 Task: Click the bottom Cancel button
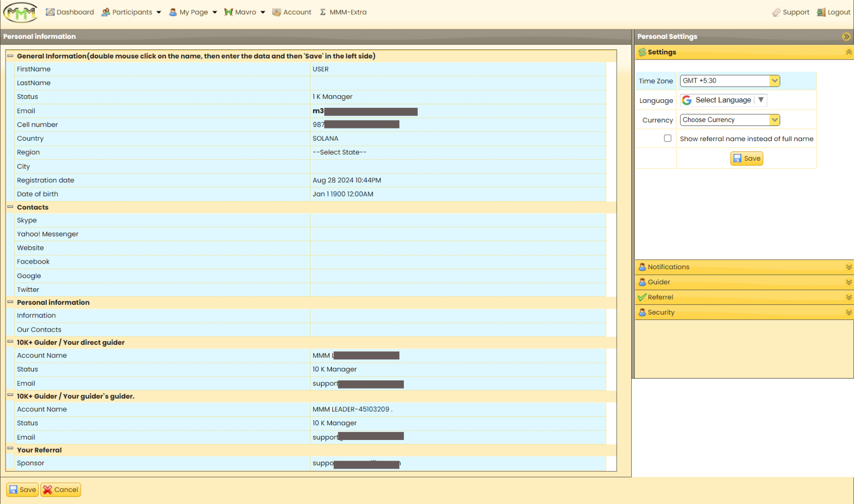60,489
